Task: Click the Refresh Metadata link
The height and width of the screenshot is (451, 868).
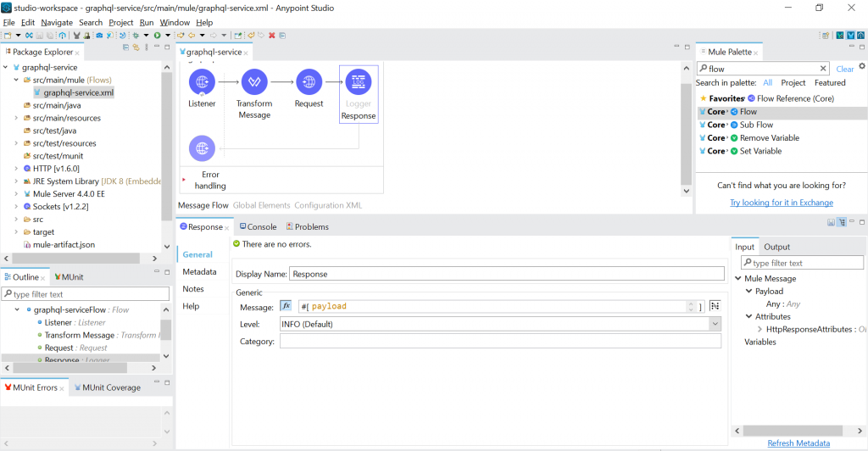Action: tap(798, 443)
